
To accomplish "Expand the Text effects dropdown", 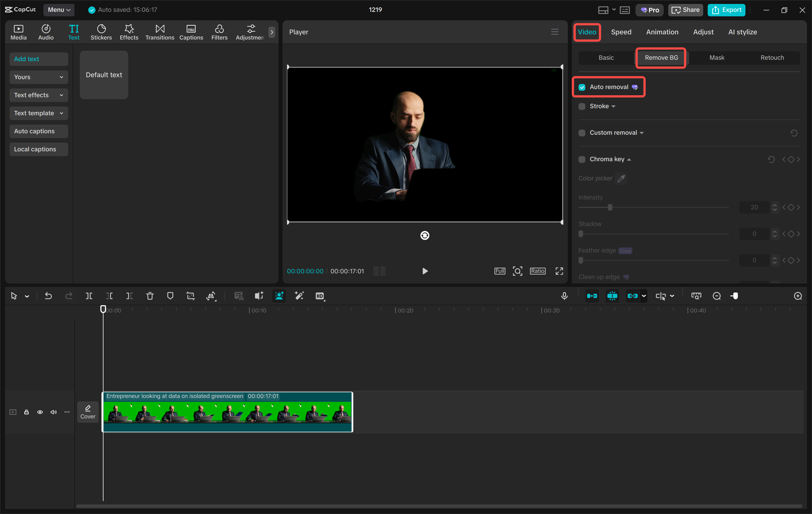I will tap(38, 95).
